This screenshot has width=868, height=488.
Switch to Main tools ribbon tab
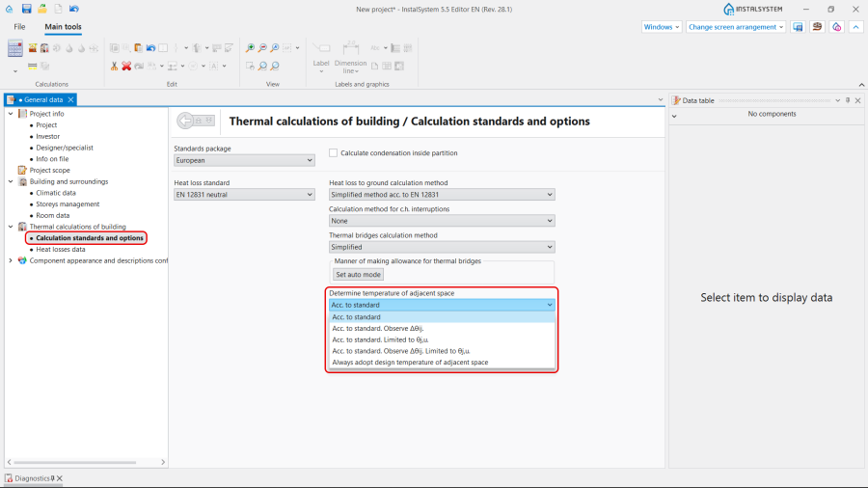63,27
